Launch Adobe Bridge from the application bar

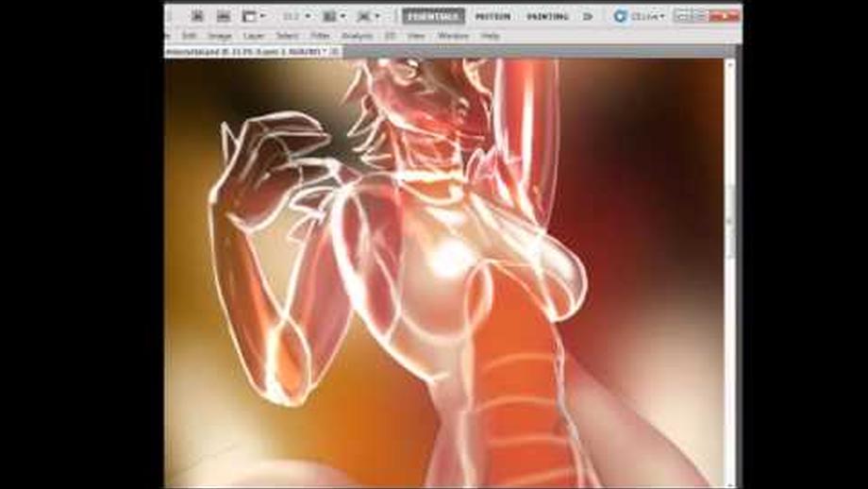tap(197, 17)
